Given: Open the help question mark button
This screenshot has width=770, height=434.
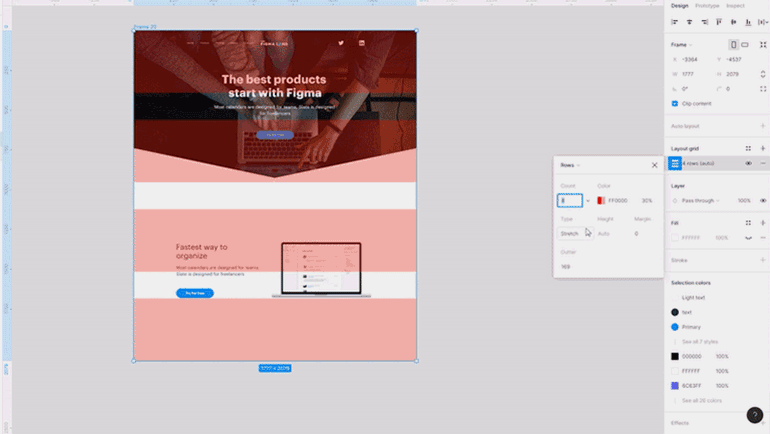Looking at the screenshot, I should point(755,415).
